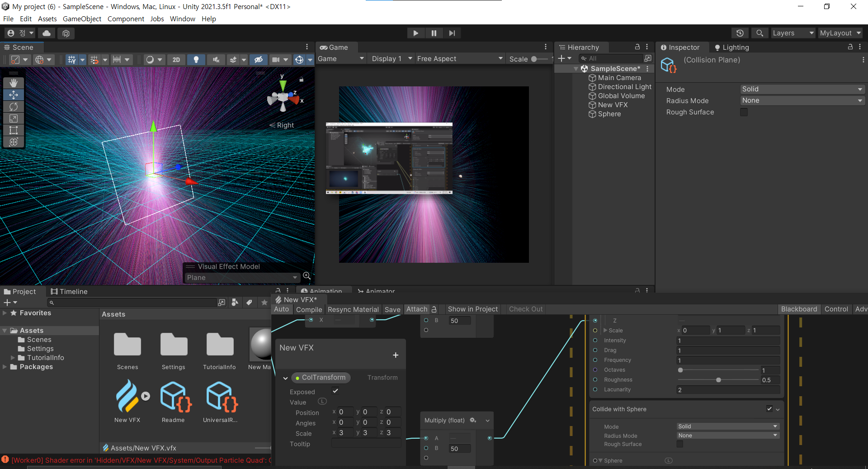Viewport: 868px width, 469px height.
Task: Enable the Rough Surface checkbox in Inspector
Action: (x=744, y=112)
